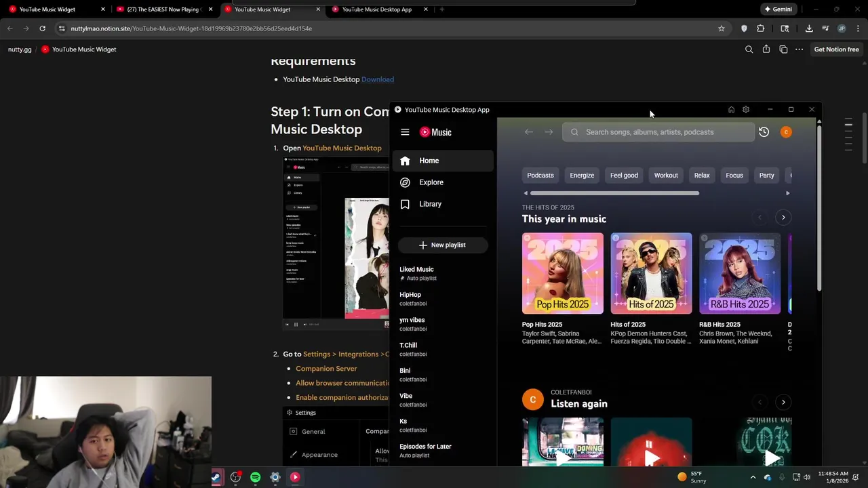Open settings gear in YouTube Music title bar
The height and width of the screenshot is (488, 868).
click(x=746, y=110)
